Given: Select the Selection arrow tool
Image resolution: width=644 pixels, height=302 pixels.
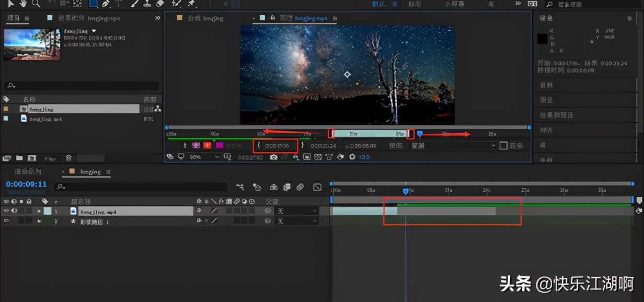Looking at the screenshot, I should click(x=10, y=4).
